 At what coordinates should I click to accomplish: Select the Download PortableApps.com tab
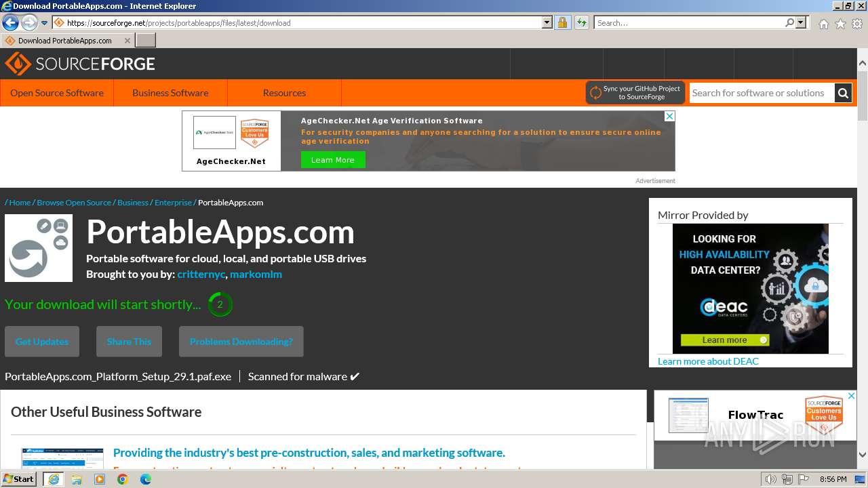65,41
